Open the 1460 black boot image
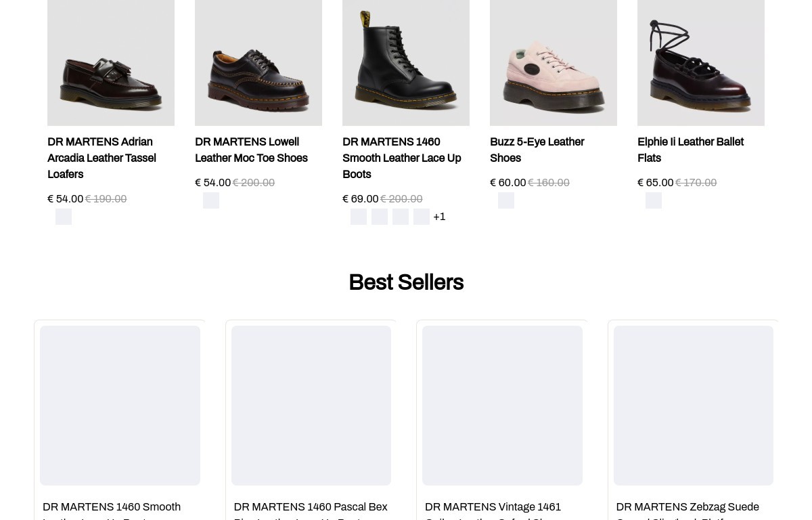 pyautogui.click(x=406, y=62)
